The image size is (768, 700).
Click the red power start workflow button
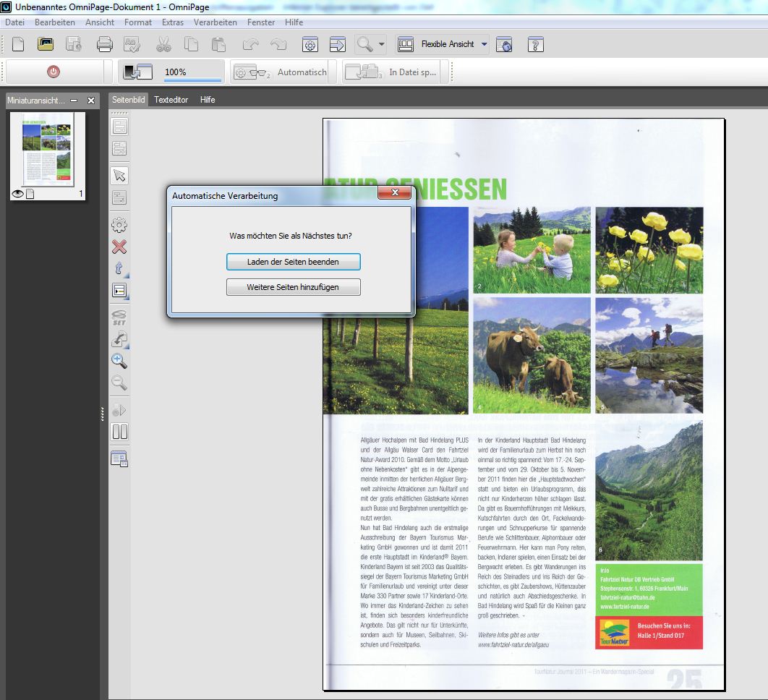(x=54, y=72)
